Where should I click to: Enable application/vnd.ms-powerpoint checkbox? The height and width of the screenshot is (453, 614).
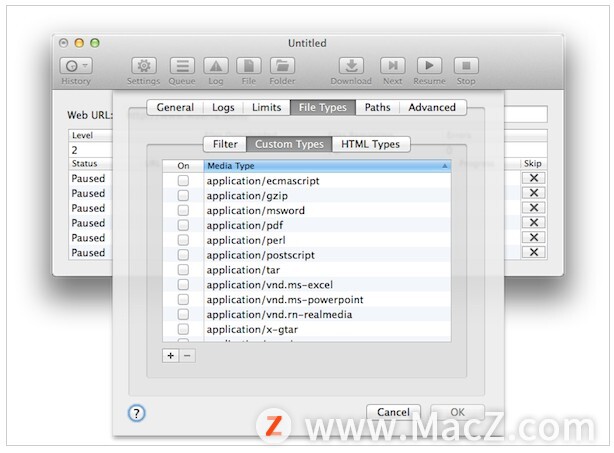(183, 300)
